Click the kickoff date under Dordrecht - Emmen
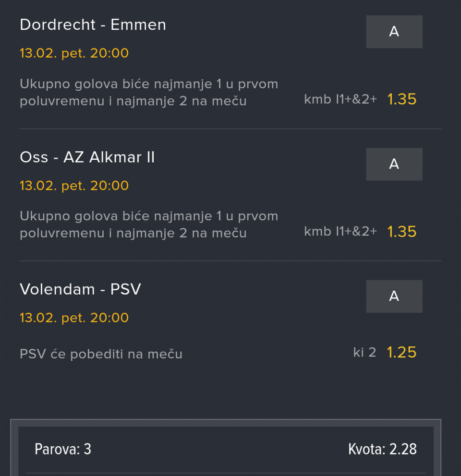461x476 pixels. pos(74,53)
